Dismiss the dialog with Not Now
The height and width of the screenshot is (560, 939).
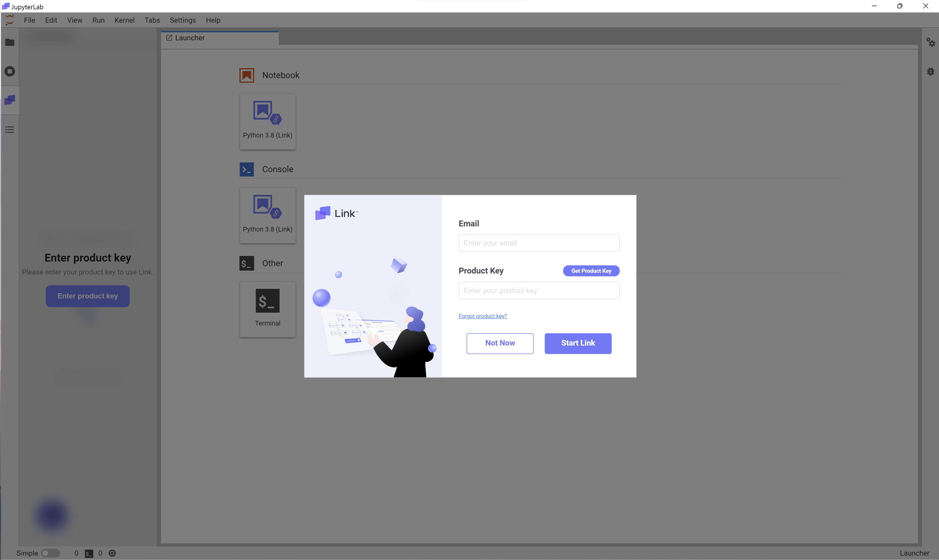coord(500,343)
